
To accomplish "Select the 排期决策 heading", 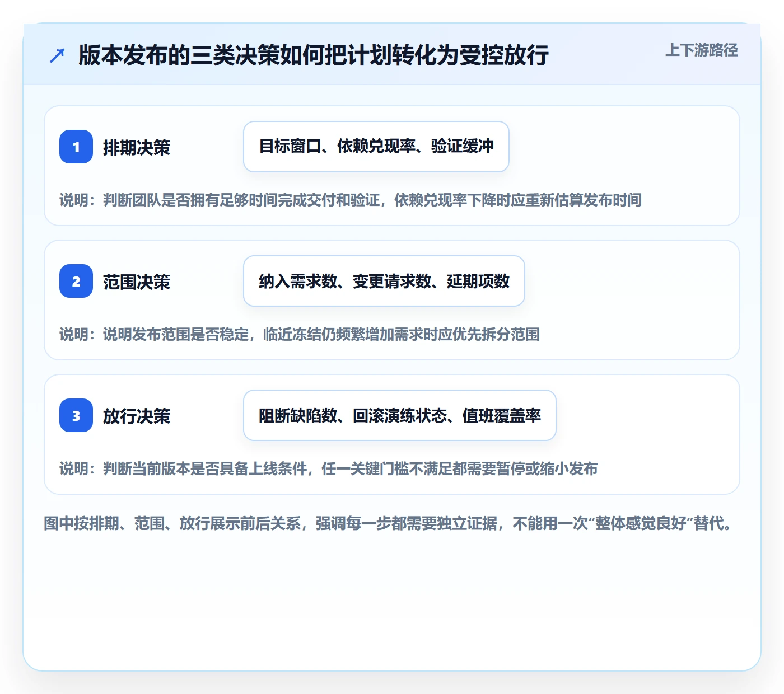I will click(137, 147).
